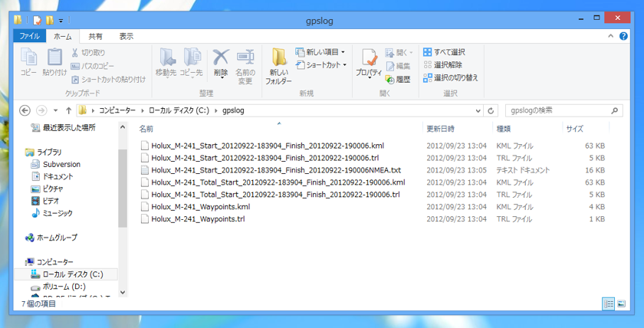Open the Copy to (コピー先) menu
The image size is (644, 328).
[191, 62]
